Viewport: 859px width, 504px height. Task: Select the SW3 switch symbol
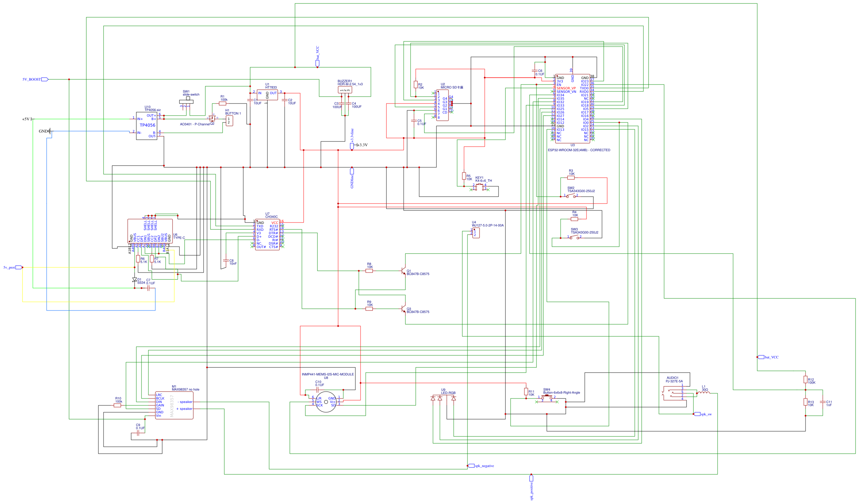tap(574, 237)
